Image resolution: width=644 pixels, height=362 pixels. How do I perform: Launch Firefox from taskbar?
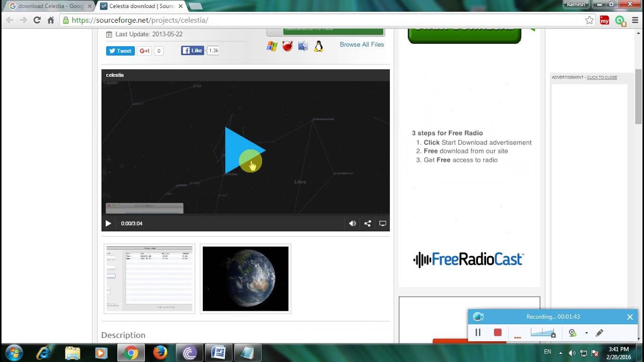click(x=160, y=353)
